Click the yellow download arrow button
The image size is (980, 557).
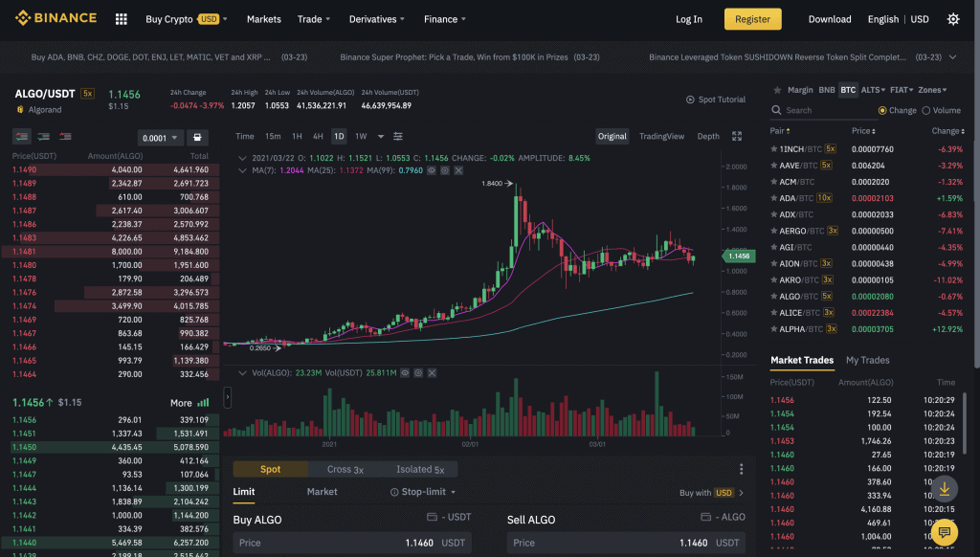(944, 488)
